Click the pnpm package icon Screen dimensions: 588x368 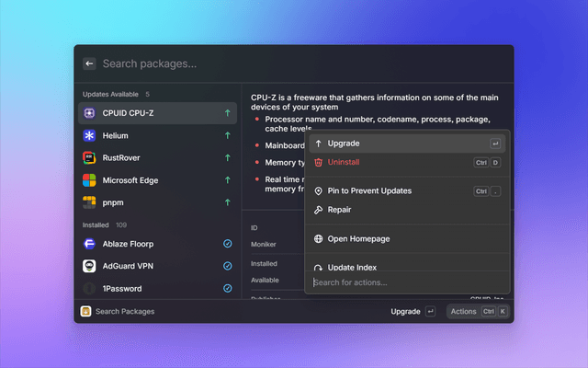(x=89, y=202)
